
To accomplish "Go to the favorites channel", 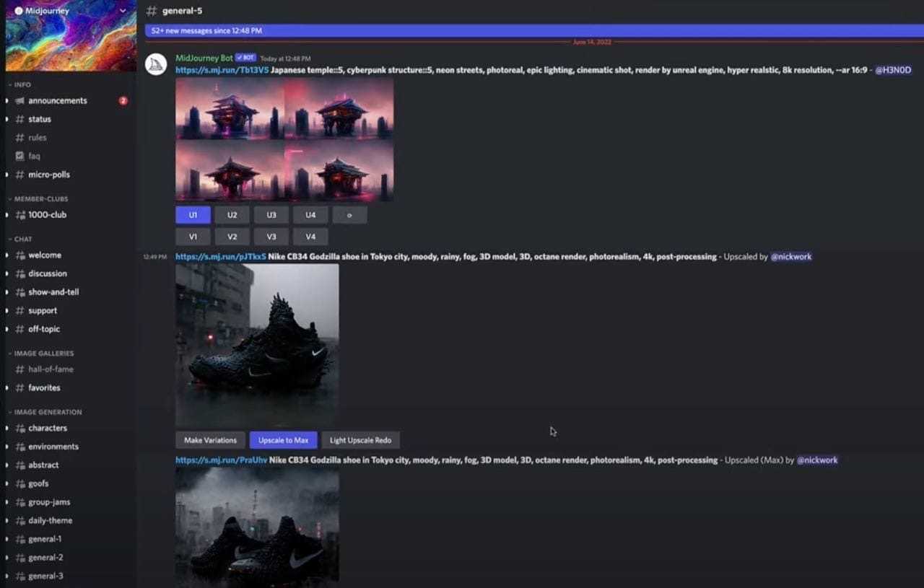I will pos(44,387).
